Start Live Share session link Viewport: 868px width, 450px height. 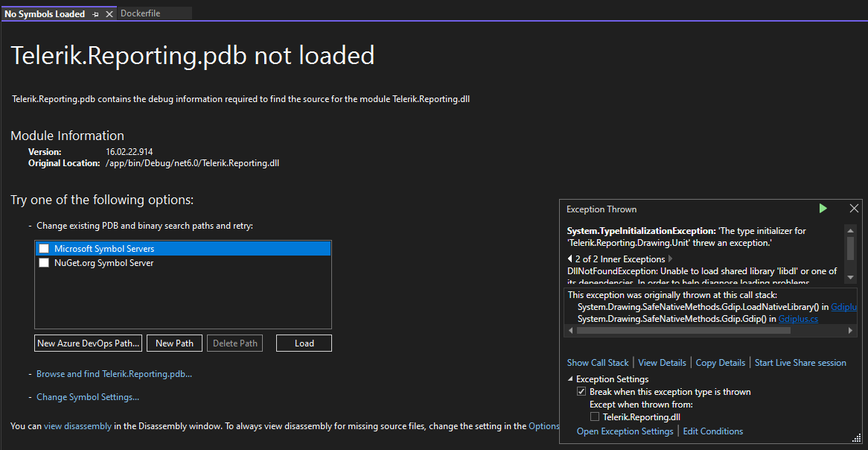[800, 362]
